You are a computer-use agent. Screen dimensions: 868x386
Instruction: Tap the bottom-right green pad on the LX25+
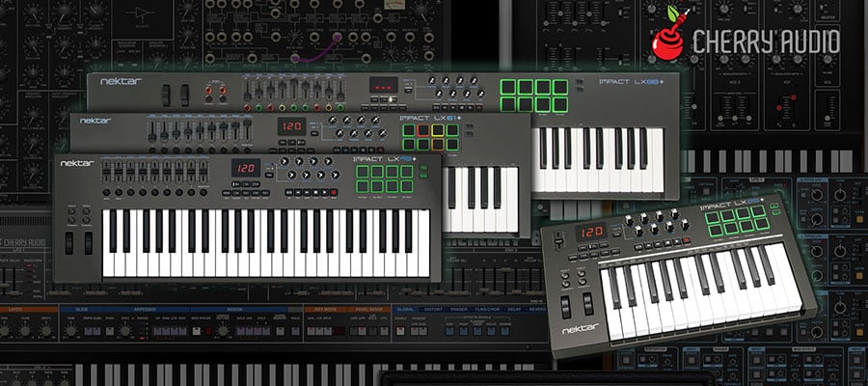point(762,223)
